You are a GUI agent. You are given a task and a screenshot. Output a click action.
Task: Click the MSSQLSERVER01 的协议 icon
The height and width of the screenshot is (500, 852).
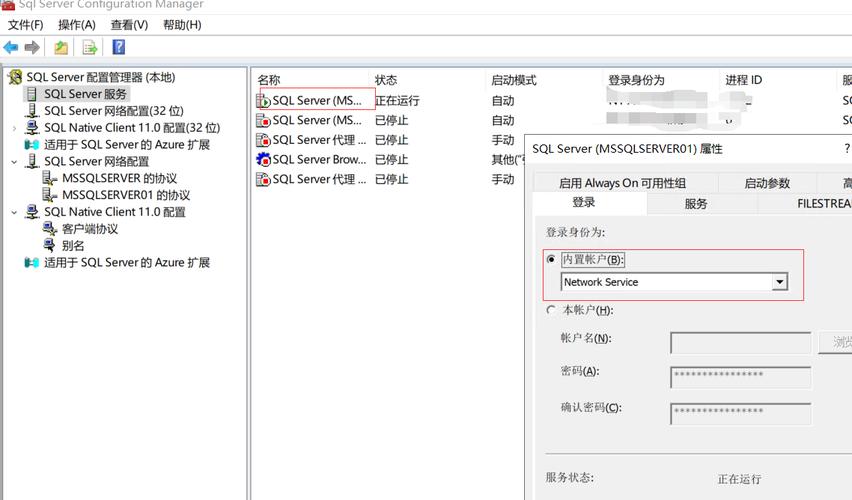point(50,195)
